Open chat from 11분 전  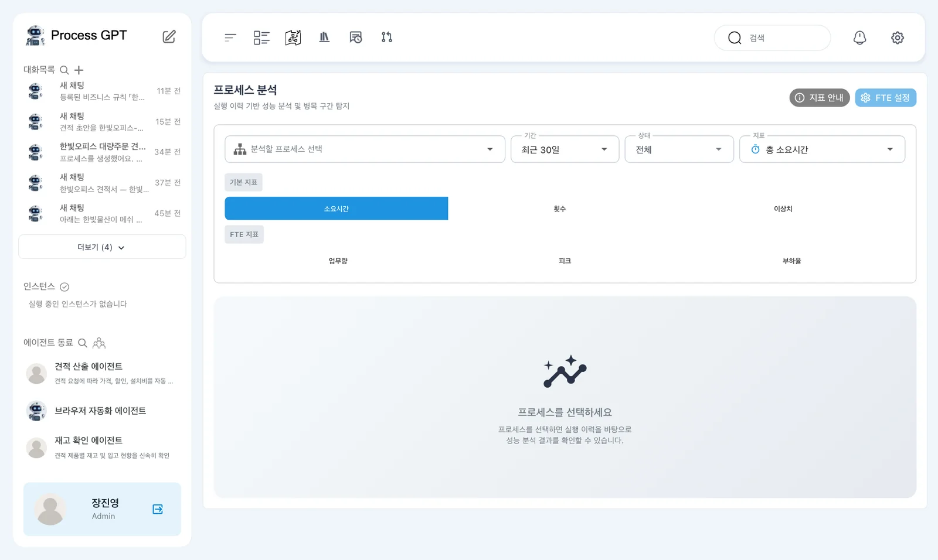(x=103, y=91)
